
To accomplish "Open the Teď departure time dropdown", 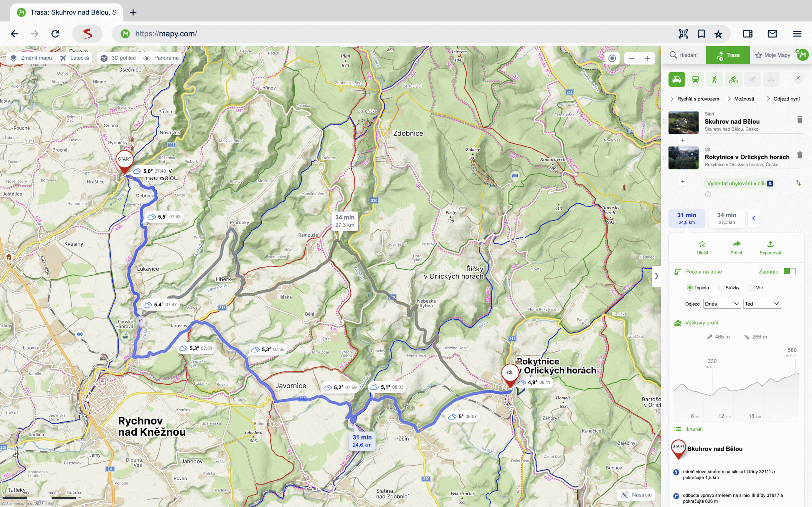I will point(761,304).
